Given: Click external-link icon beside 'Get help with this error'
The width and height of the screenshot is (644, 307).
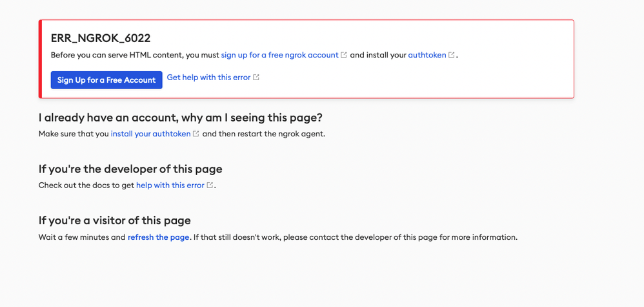Looking at the screenshot, I should 256,77.
